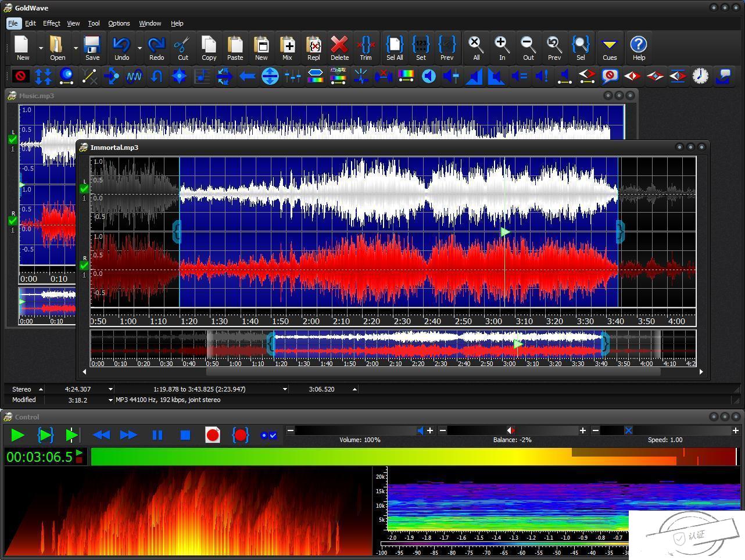Toggle left channel checkbox in Music.mp3
The image size is (745, 560).
click(x=13, y=139)
